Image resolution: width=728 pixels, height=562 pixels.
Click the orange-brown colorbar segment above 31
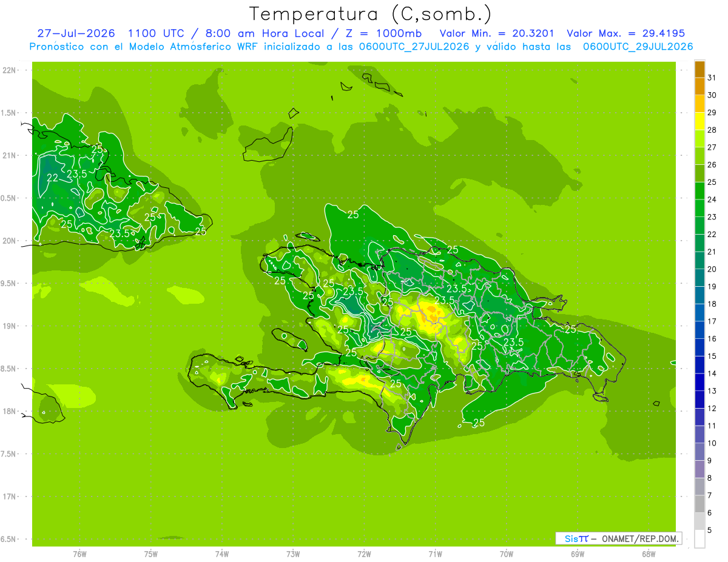[699, 70]
